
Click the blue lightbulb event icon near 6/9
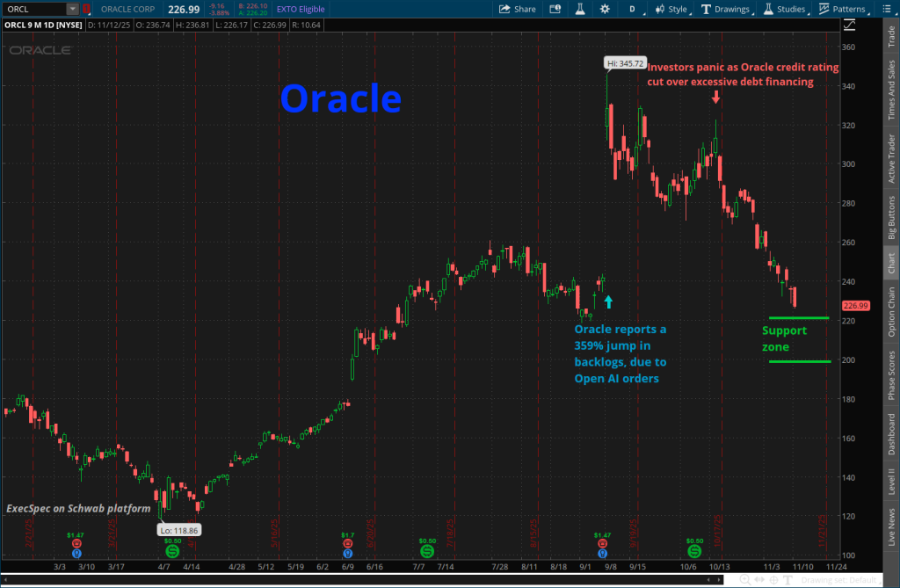coord(347,554)
